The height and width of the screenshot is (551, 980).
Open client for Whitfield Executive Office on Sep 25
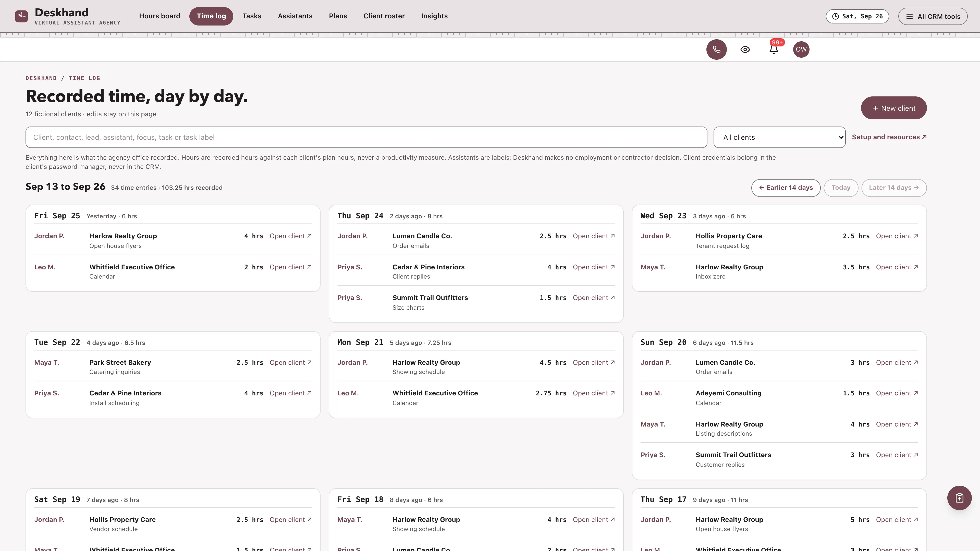(x=290, y=267)
